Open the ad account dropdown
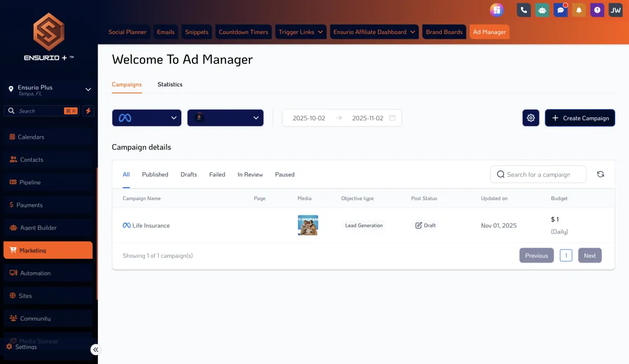629x364 pixels. coord(225,118)
